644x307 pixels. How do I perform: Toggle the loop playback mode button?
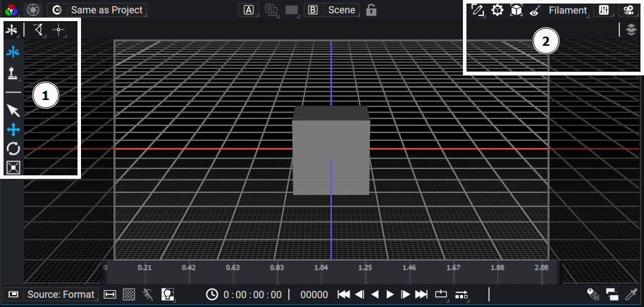[440, 294]
